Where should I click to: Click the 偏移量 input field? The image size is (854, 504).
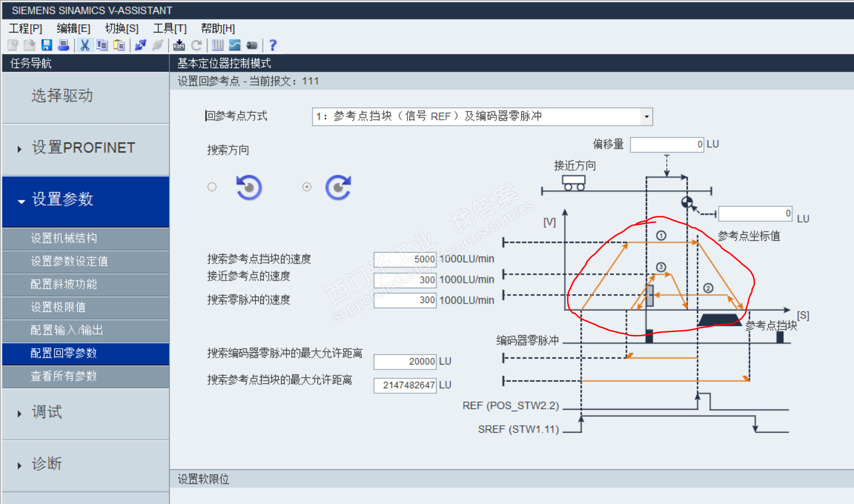pyautogui.click(x=667, y=145)
